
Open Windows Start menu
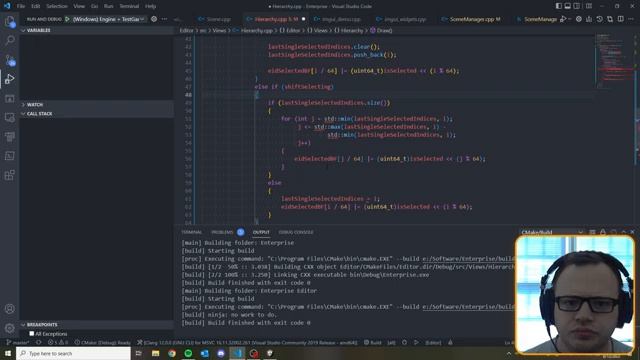tap(8, 353)
